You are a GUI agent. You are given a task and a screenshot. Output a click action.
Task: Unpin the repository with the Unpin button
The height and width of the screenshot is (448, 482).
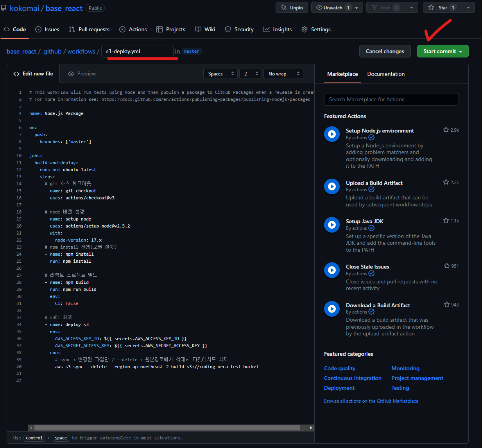(292, 7)
